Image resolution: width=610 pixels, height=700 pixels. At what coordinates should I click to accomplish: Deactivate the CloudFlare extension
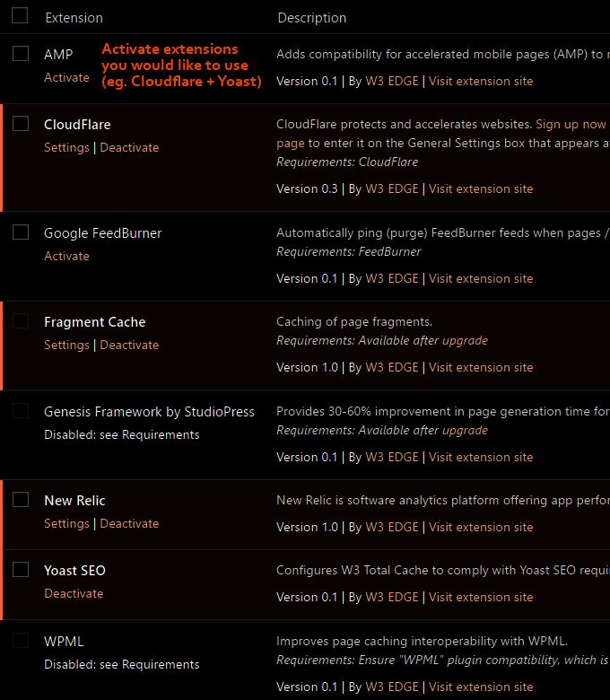coord(129,148)
